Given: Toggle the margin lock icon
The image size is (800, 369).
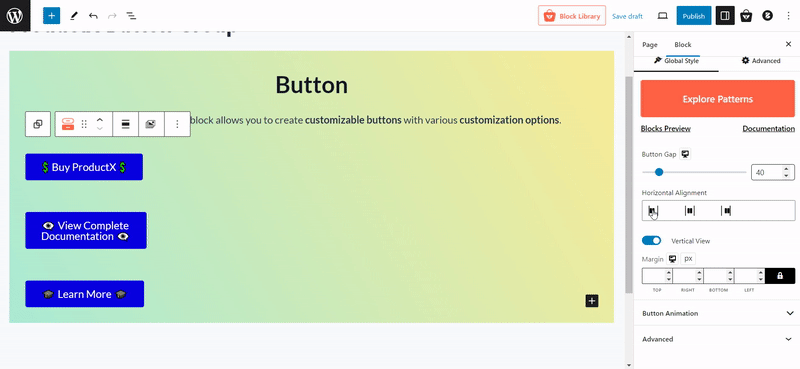Looking at the screenshot, I should click(x=780, y=276).
